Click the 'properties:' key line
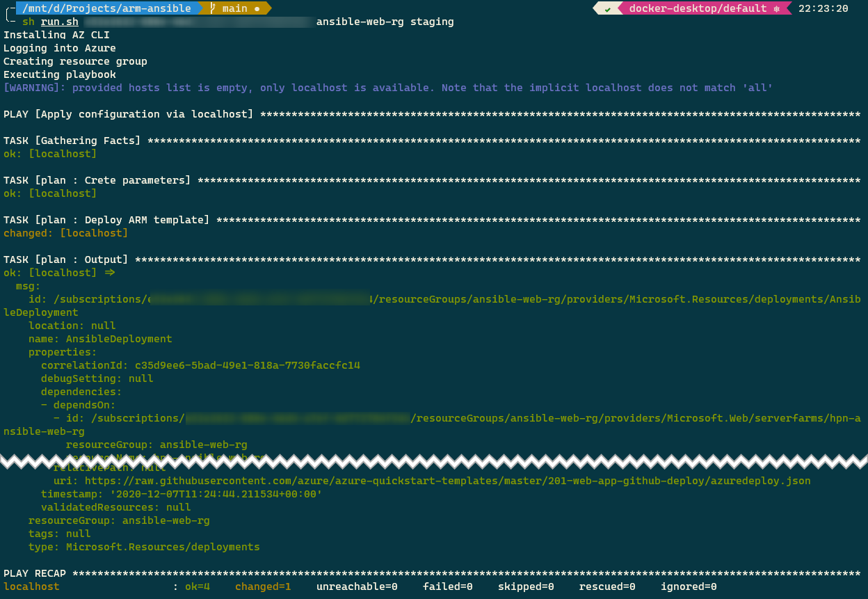 tap(63, 352)
